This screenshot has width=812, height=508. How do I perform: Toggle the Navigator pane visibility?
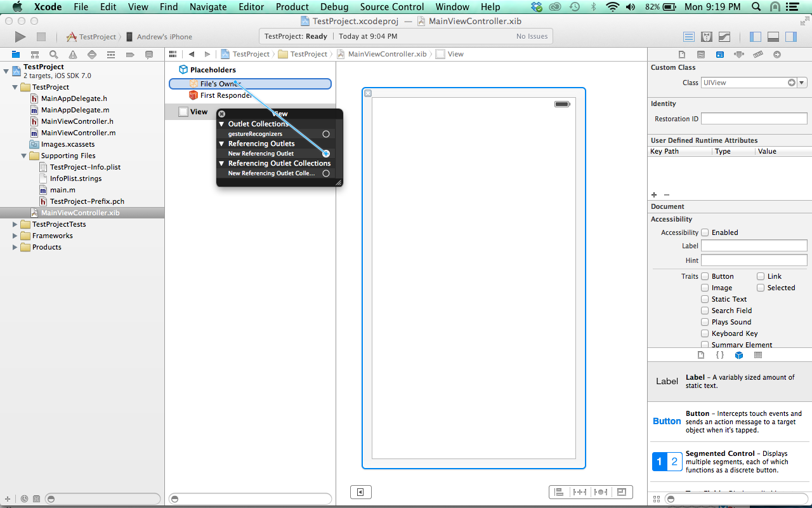coord(756,37)
